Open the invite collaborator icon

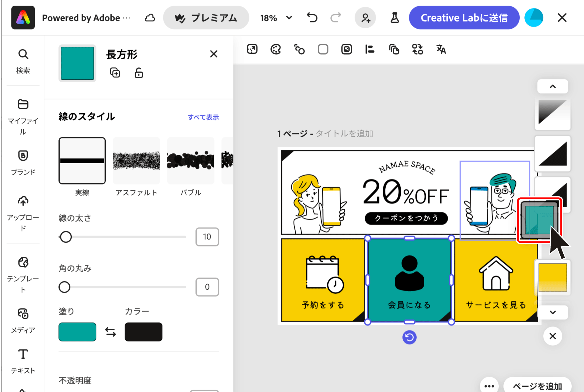[x=365, y=18]
